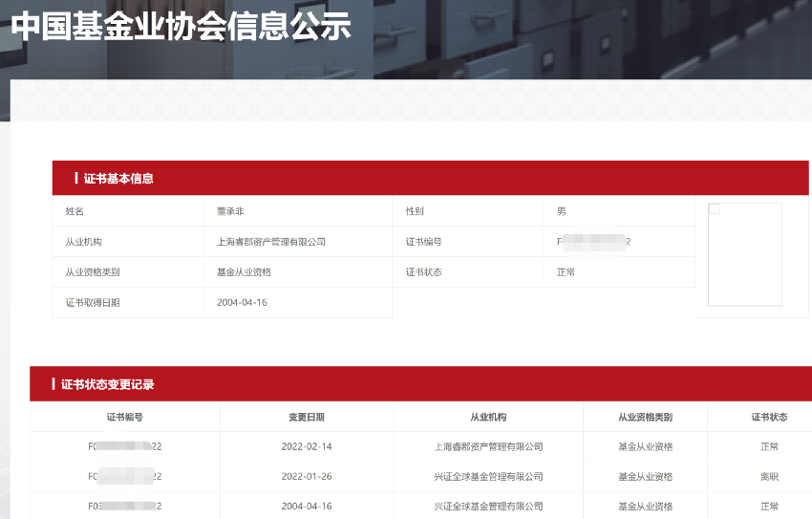This screenshot has width=812, height=519.
Task: Click the 证书编号 column header in records table
Action: [125, 418]
